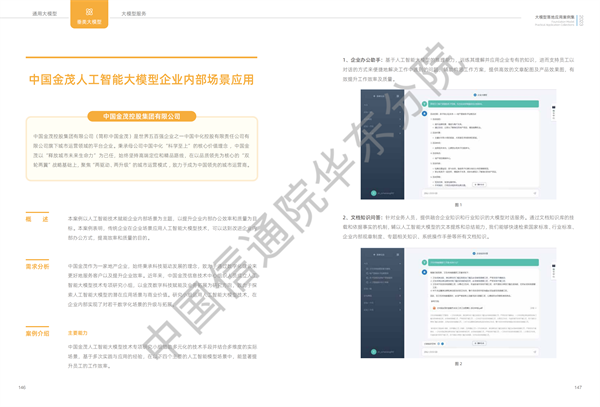Toggle the blue radio dot above figure 2 input
The image size is (600, 407).
[x=443, y=344]
